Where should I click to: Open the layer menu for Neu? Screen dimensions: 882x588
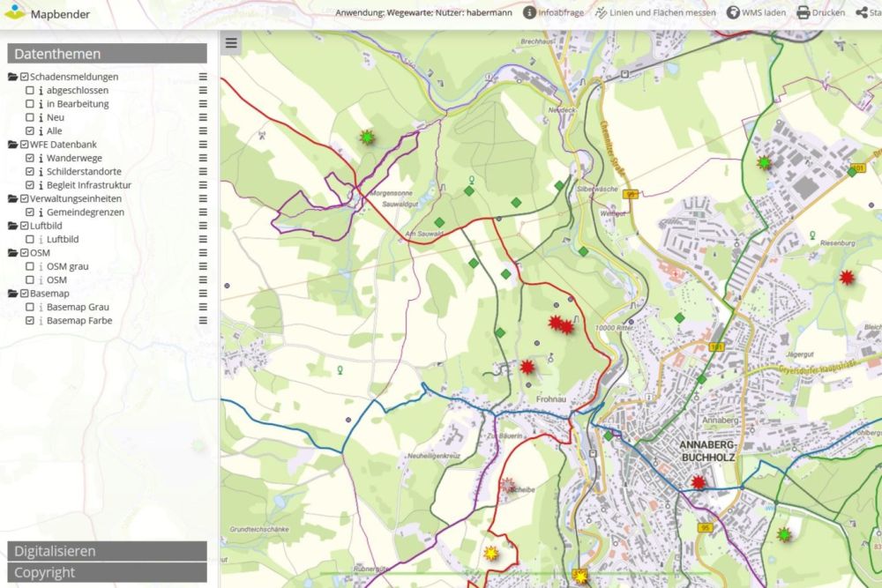(x=203, y=117)
